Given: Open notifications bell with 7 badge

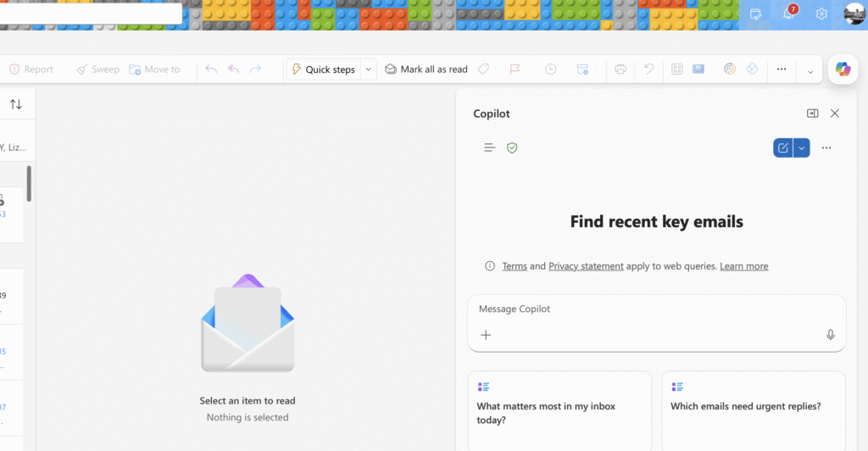Looking at the screenshot, I should 789,14.
